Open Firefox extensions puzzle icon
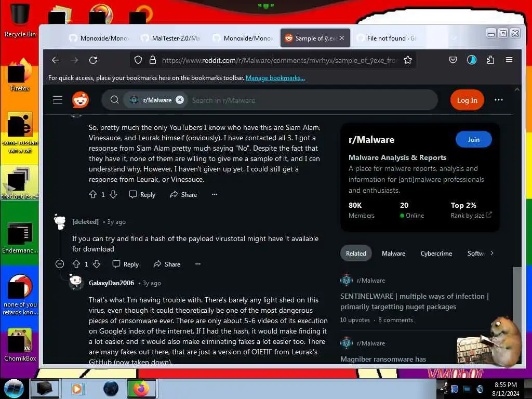 [x=490, y=60]
